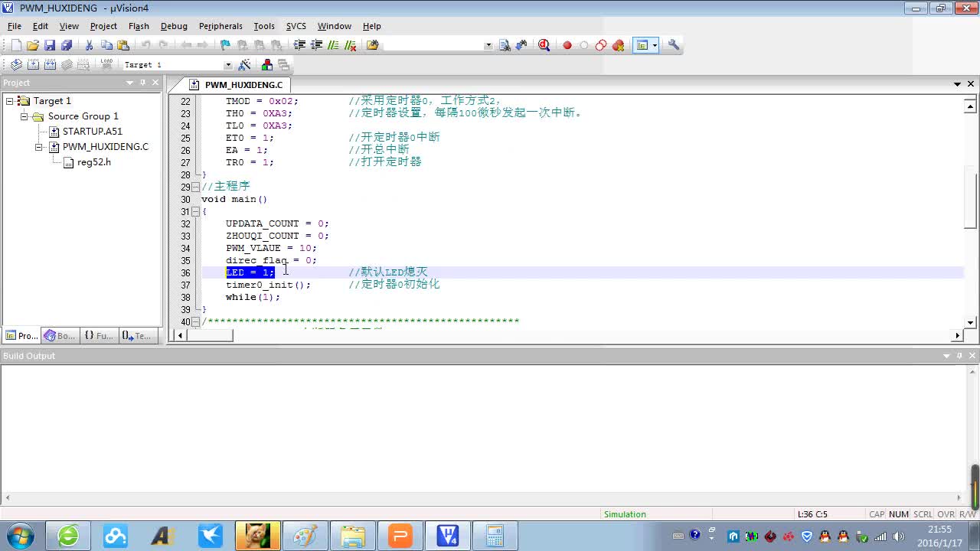
Task: Start the debug session icon
Action: pyautogui.click(x=544, y=45)
